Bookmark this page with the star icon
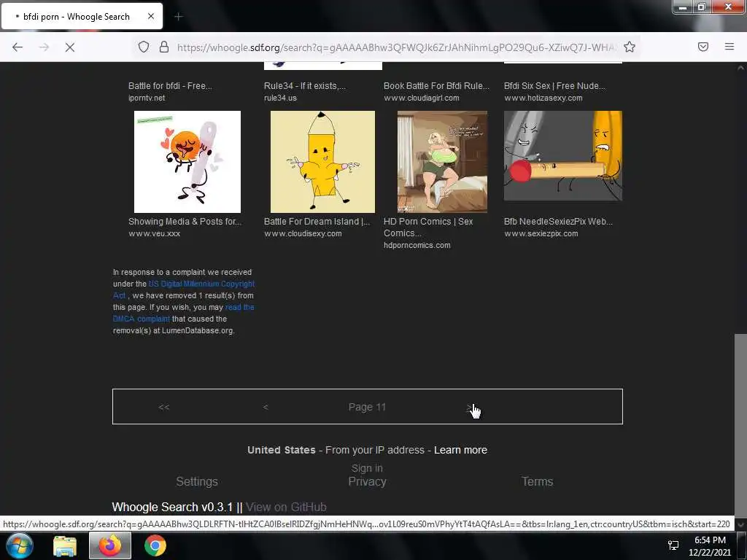 point(630,47)
